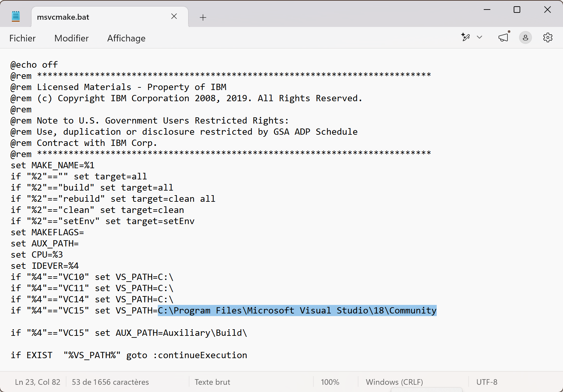Click the 100% zoom level indicator
The width and height of the screenshot is (563, 392).
330,382
